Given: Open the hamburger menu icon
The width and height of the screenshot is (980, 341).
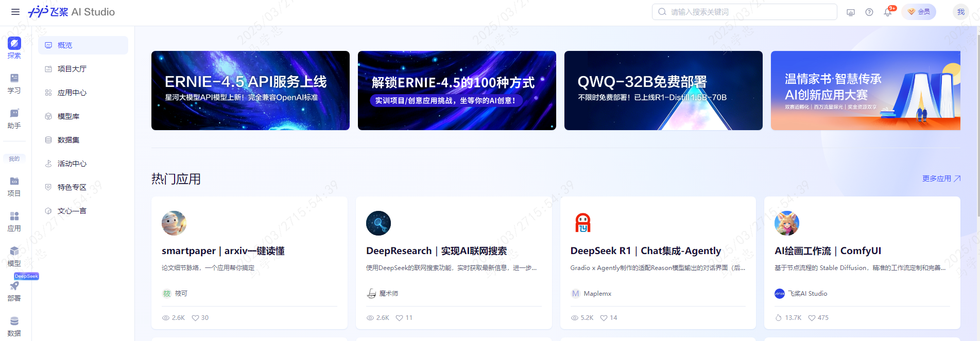Looking at the screenshot, I should 15,12.
